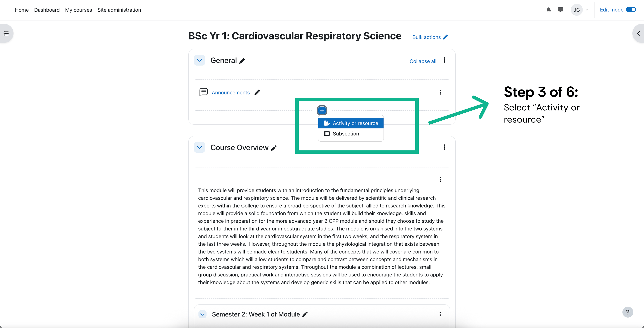The width and height of the screenshot is (644, 328).
Task: Select Activity or resource menu item
Action: click(x=350, y=123)
